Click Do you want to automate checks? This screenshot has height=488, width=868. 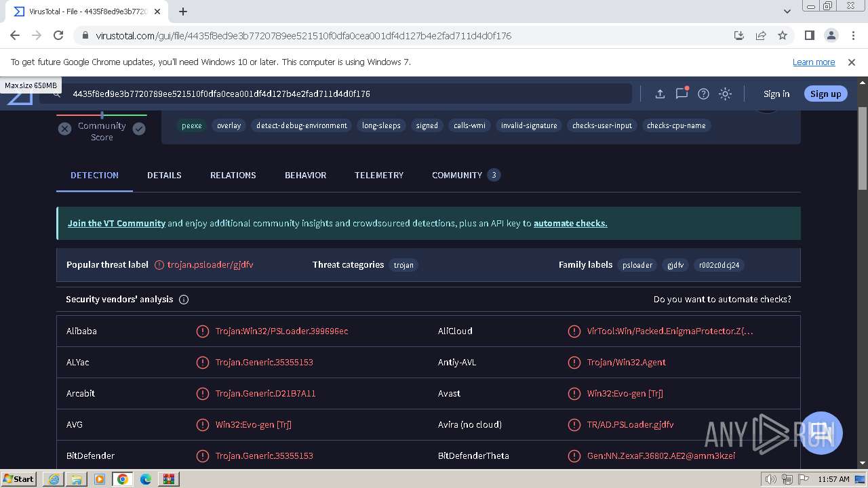pyautogui.click(x=722, y=300)
